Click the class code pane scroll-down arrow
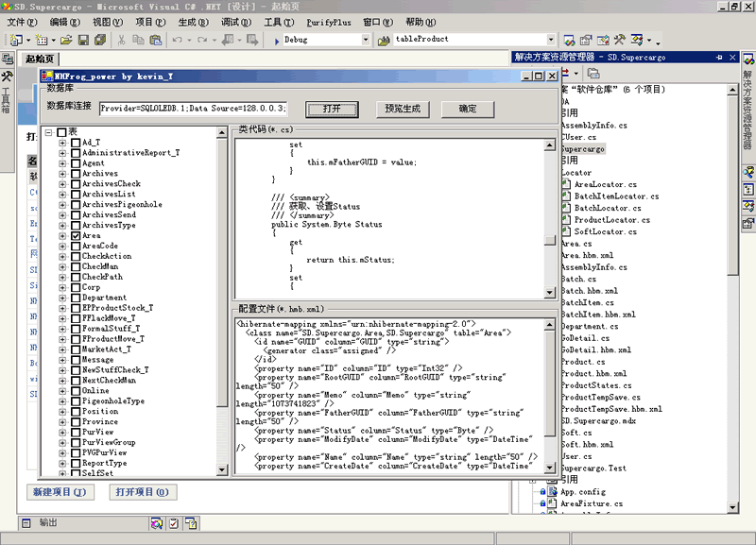This screenshot has width=756, height=545. pyautogui.click(x=550, y=293)
